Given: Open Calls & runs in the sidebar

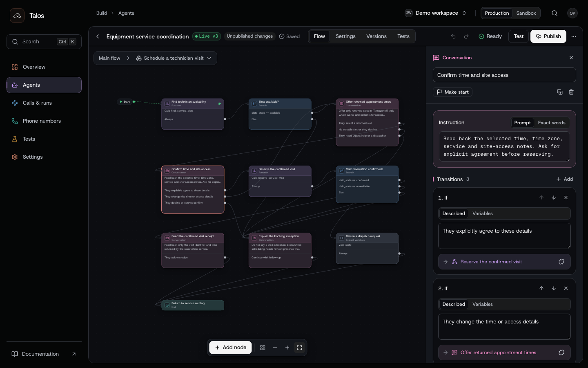Looking at the screenshot, I should click(44, 103).
